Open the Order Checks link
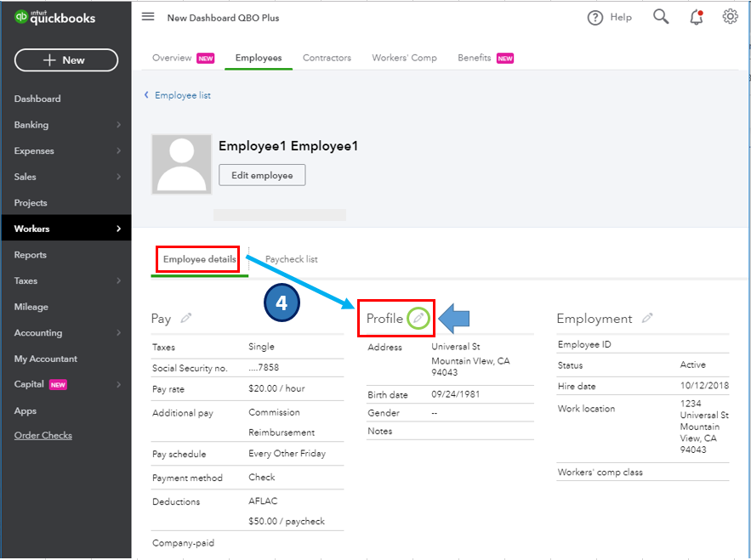The height and width of the screenshot is (560, 751). coord(43,435)
